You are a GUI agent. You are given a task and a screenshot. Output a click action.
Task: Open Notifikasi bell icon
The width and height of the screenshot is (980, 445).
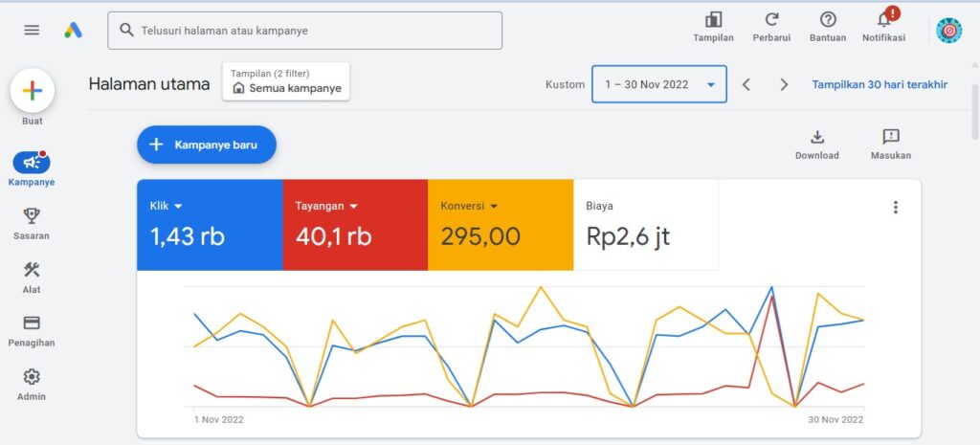coord(883,20)
